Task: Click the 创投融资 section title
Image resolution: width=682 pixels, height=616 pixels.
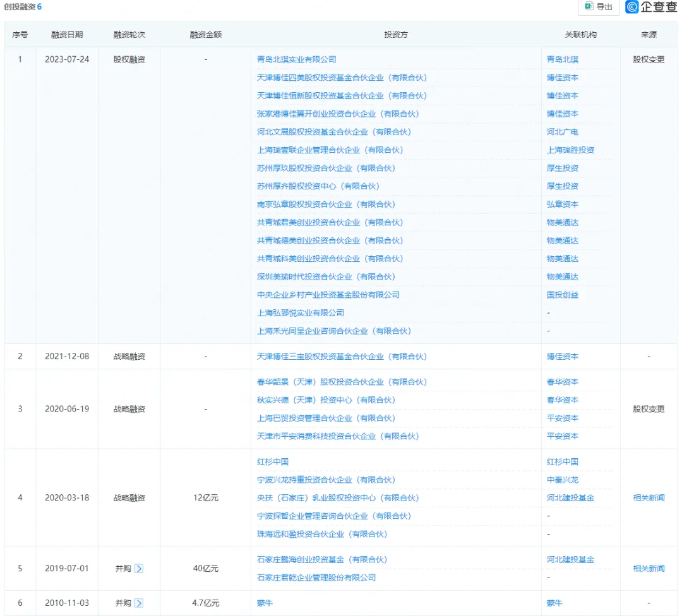Action: click(x=20, y=7)
